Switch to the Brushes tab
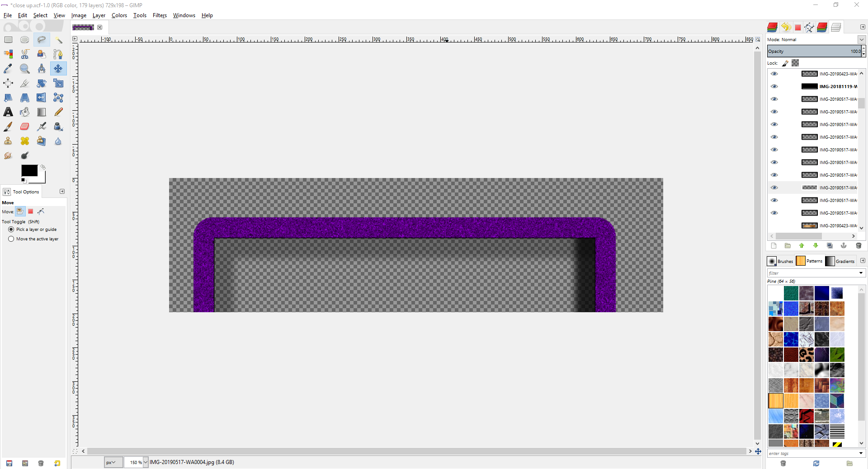Image resolution: width=868 pixels, height=469 pixels. coord(780,261)
